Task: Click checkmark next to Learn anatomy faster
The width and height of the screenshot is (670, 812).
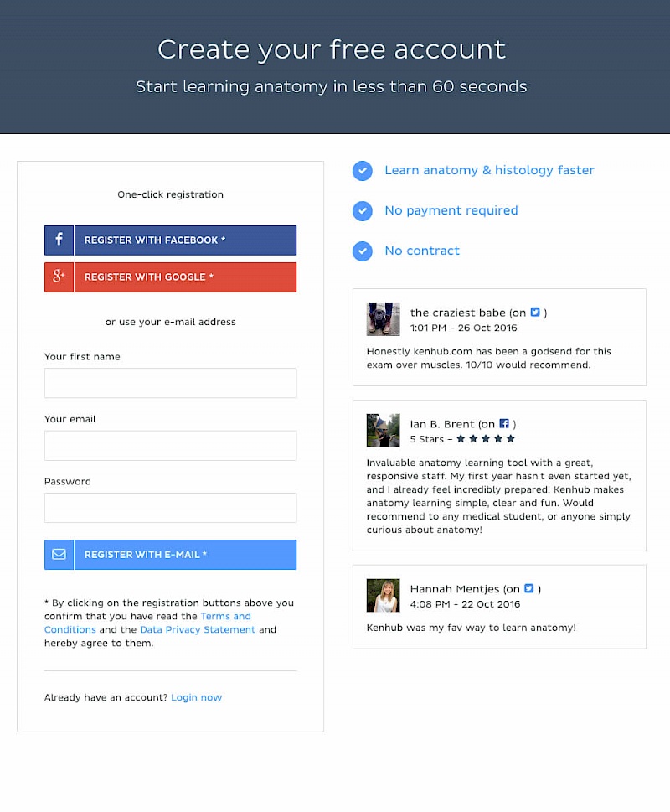Action: point(363,171)
